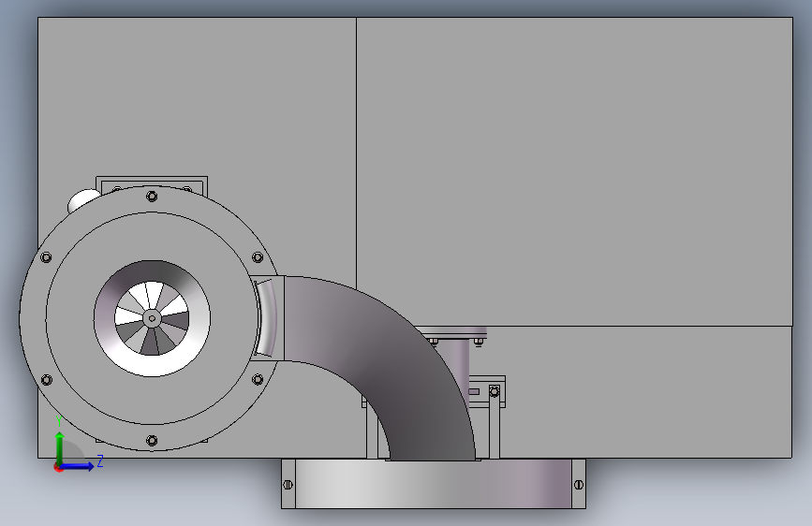Select the fan impeller hub center
Image resolution: width=812 pixels, height=526 pixels.
152,318
